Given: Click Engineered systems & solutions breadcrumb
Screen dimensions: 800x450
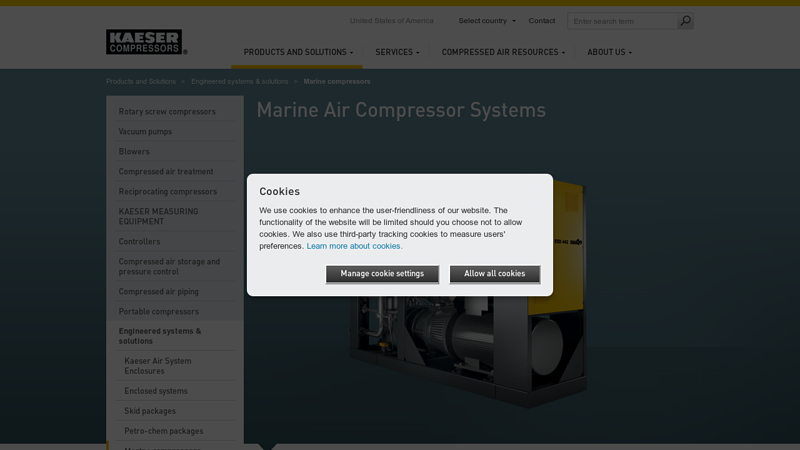Looking at the screenshot, I should [240, 82].
